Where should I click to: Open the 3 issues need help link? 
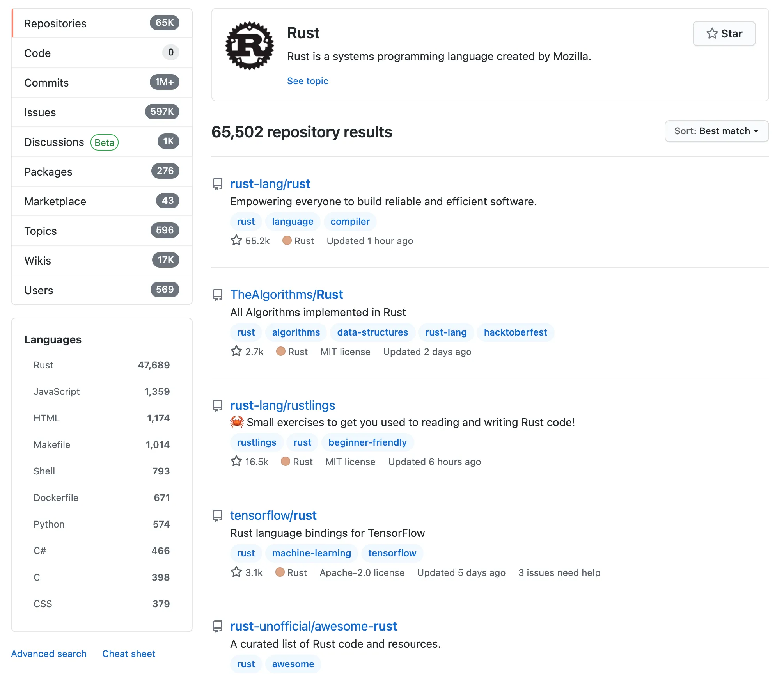click(559, 572)
